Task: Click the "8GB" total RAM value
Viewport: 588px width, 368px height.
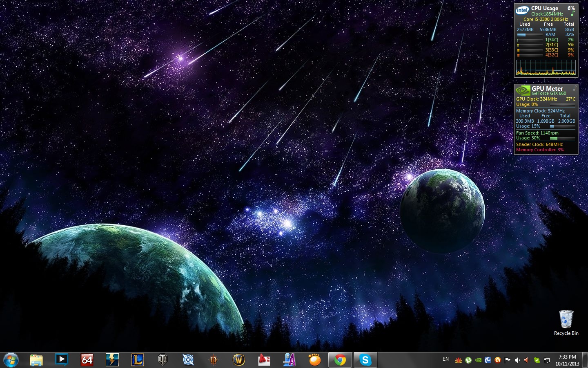Action: pos(570,29)
